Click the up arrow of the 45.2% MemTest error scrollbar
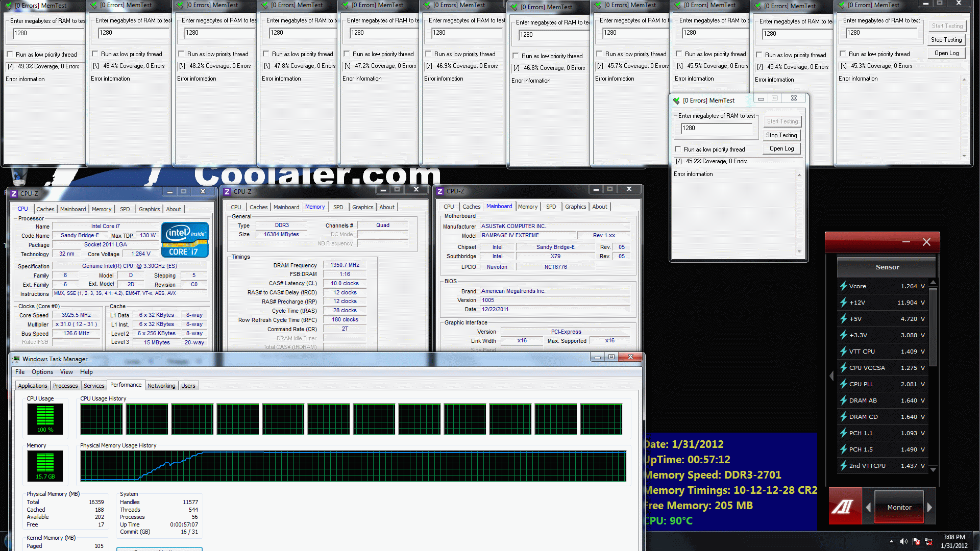980x551 pixels. (799, 175)
